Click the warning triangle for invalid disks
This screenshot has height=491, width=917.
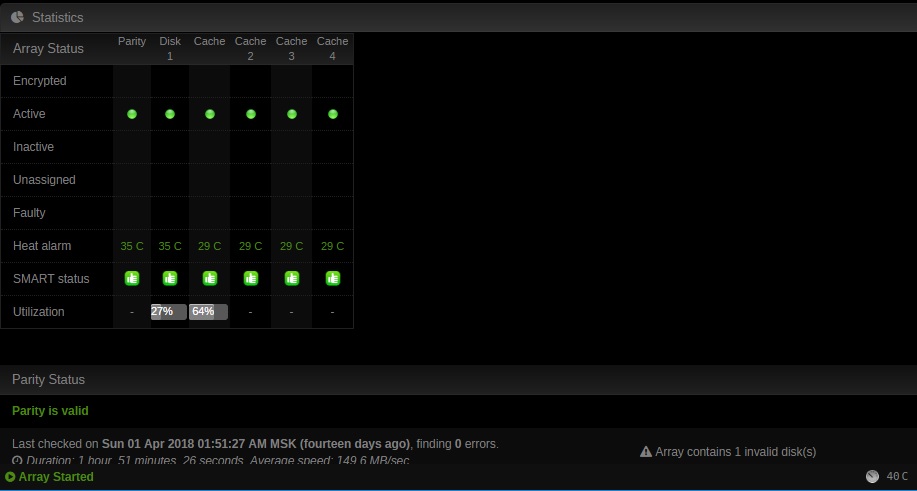coord(646,452)
